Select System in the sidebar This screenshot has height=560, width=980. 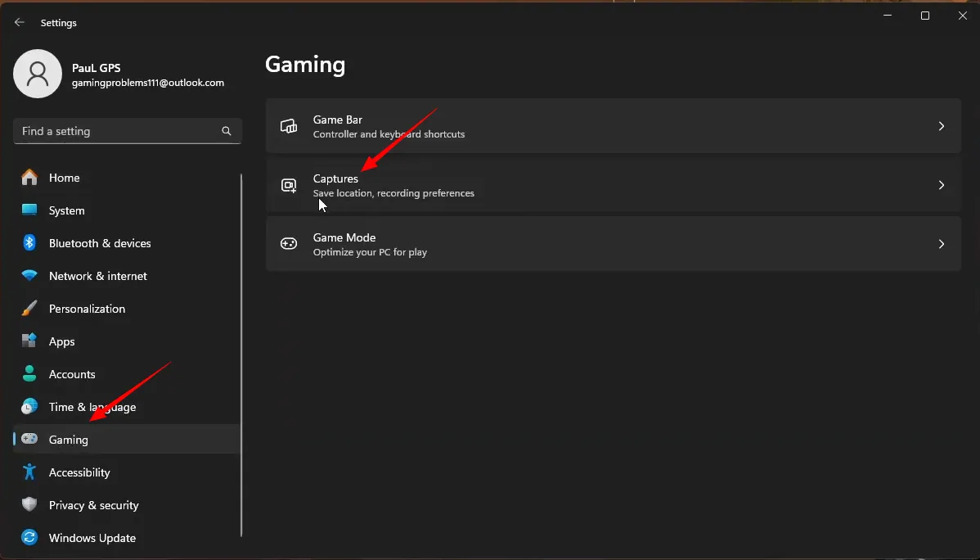tap(66, 210)
